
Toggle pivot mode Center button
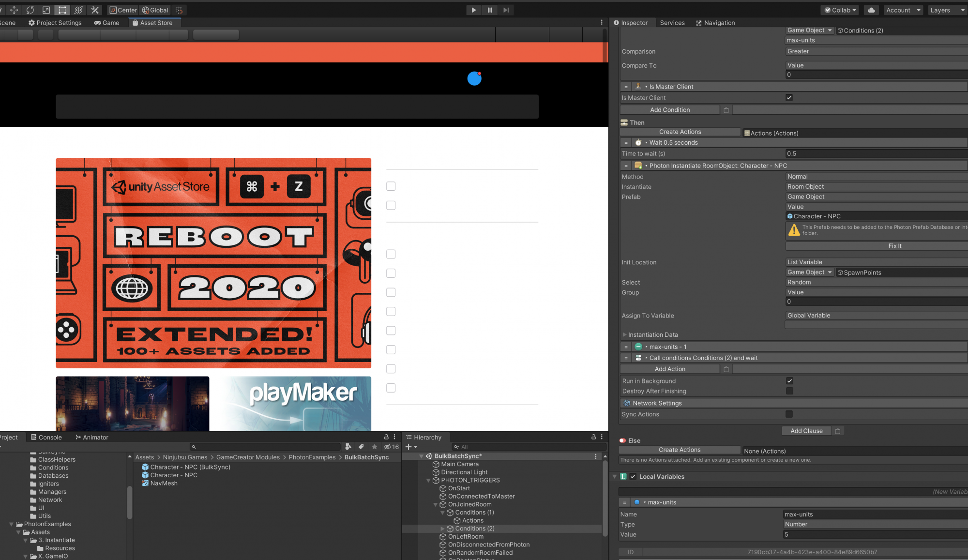[123, 10]
